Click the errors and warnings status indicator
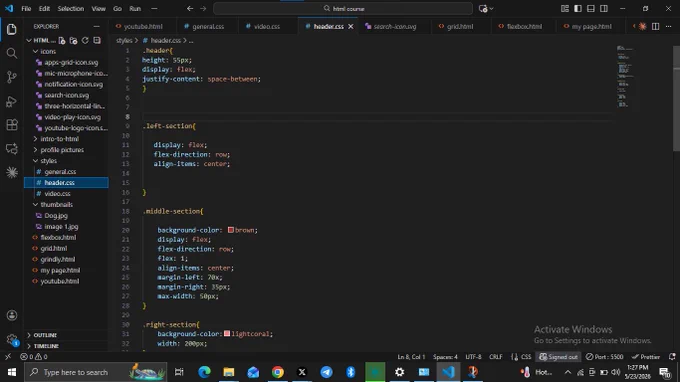The width and height of the screenshot is (680, 382). click(x=34, y=357)
